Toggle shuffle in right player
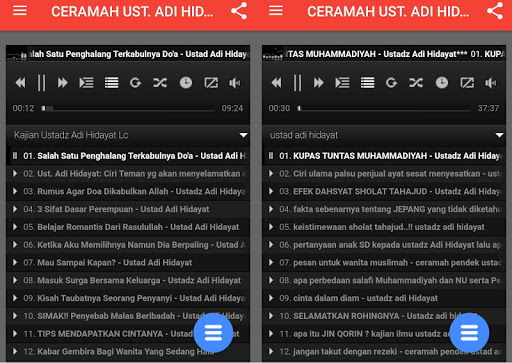This screenshot has height=363, width=512. (x=416, y=82)
